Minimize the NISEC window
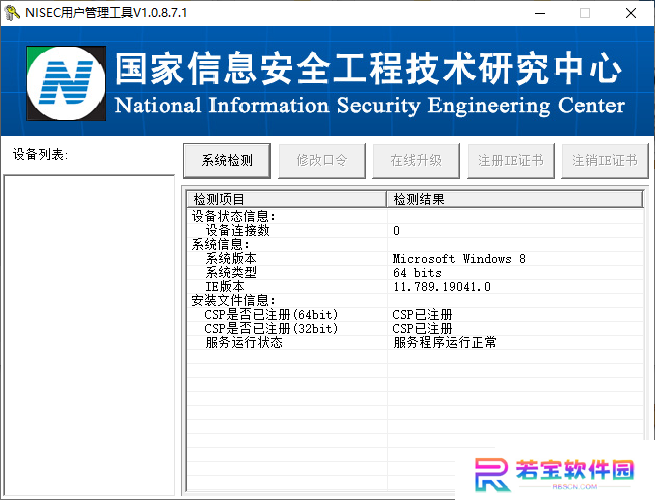This screenshot has width=655, height=500. click(x=540, y=13)
